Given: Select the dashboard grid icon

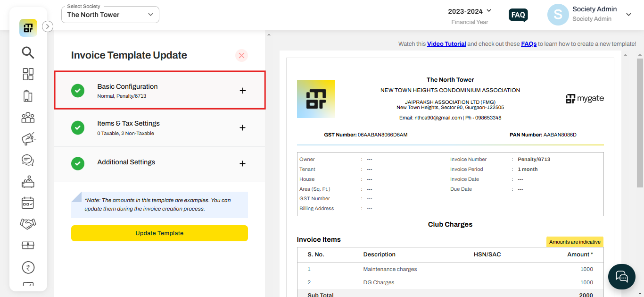Looking at the screenshot, I should coord(28,74).
